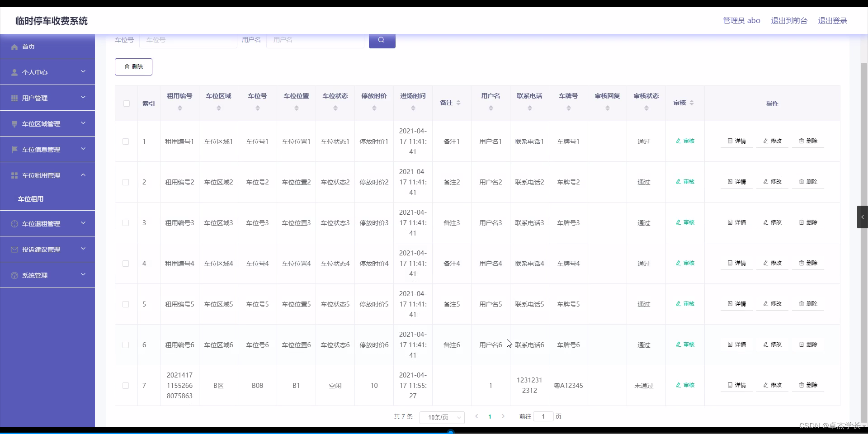Expand 个人中心 chevron in the sidebar

[83, 71]
